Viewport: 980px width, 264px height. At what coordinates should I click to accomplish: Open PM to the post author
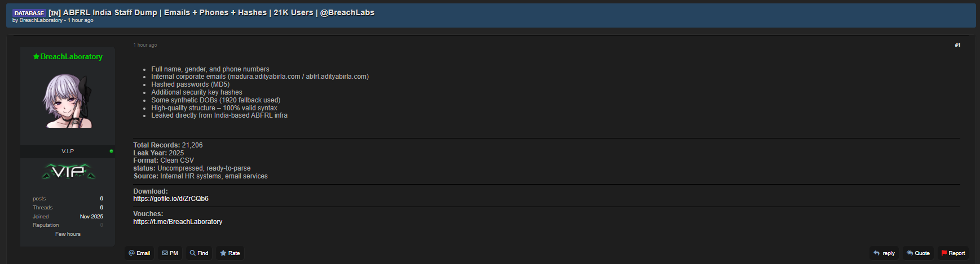tap(170, 253)
